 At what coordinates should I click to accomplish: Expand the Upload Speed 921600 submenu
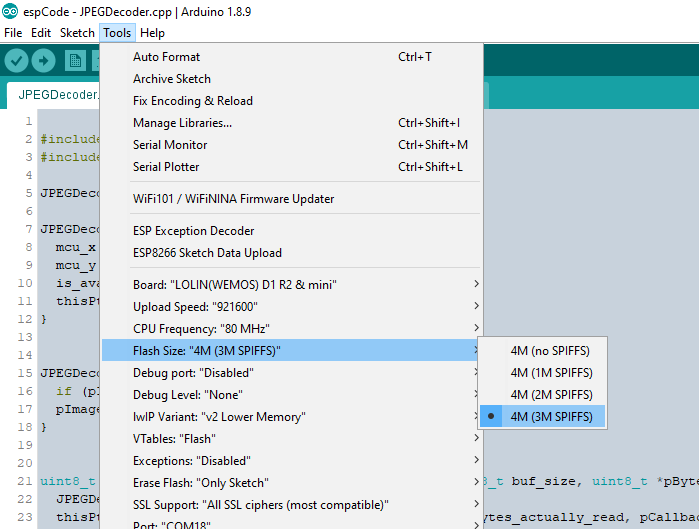(x=292, y=307)
